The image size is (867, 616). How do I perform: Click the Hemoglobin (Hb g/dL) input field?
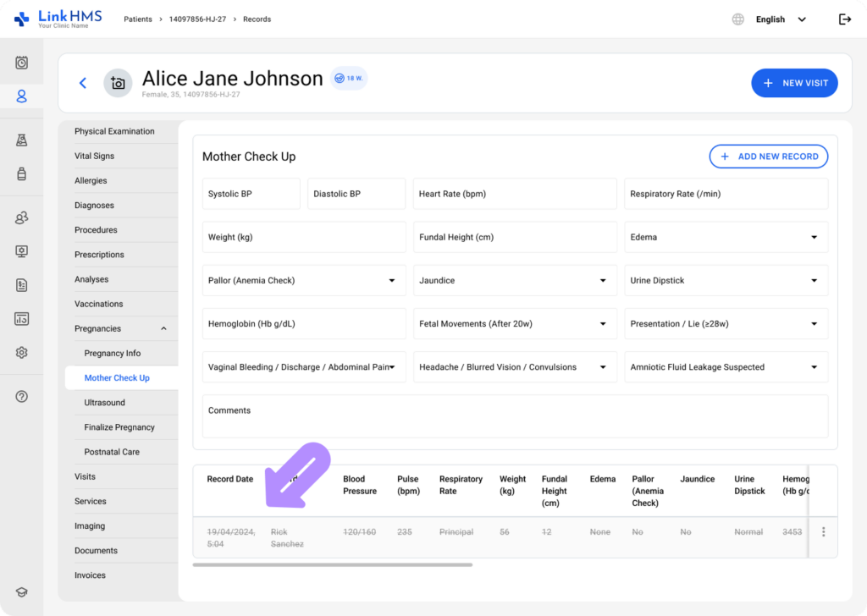click(304, 324)
